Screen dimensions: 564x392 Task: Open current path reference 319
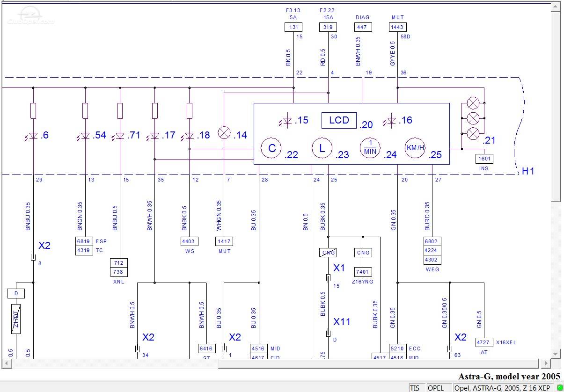(x=328, y=27)
